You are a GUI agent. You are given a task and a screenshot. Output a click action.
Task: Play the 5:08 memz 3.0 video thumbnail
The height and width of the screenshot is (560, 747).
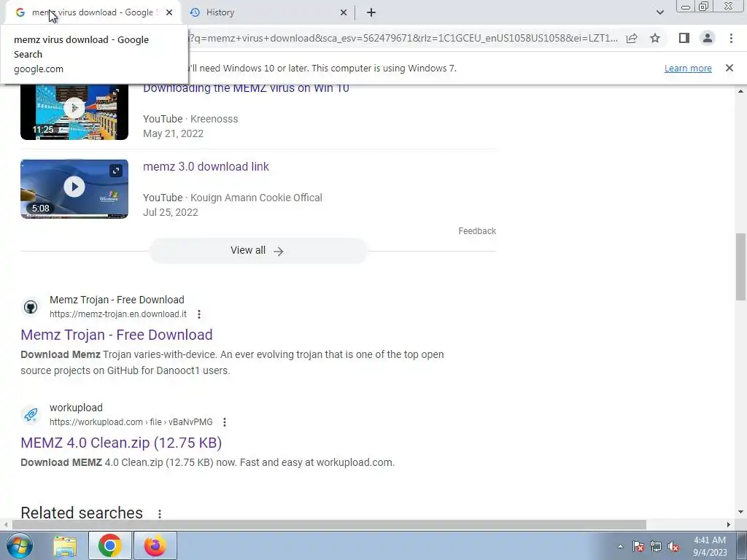pos(74,187)
